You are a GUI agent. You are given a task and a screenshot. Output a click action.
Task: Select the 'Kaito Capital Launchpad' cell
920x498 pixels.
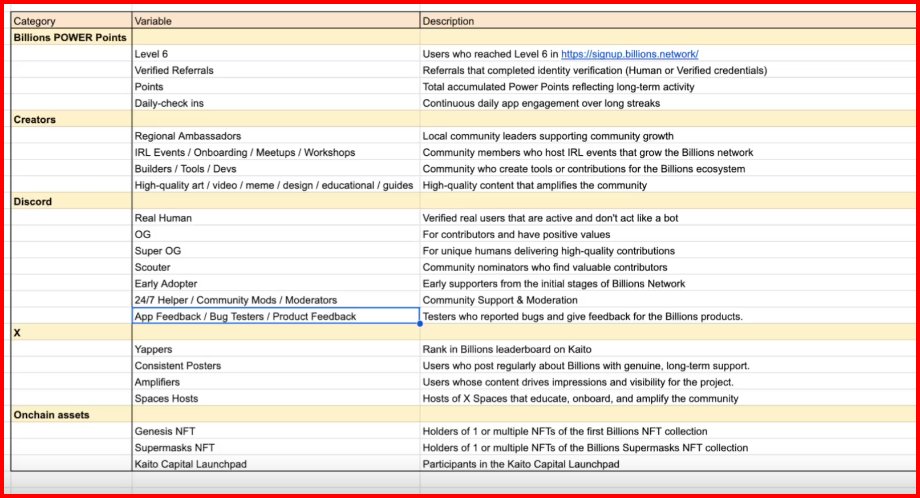(x=276, y=463)
